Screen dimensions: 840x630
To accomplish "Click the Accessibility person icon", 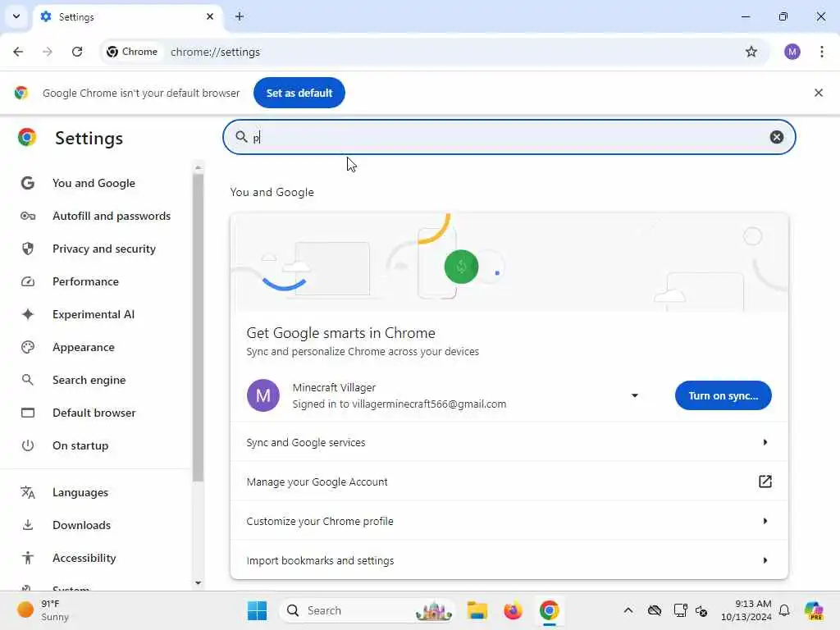I will (x=28, y=558).
